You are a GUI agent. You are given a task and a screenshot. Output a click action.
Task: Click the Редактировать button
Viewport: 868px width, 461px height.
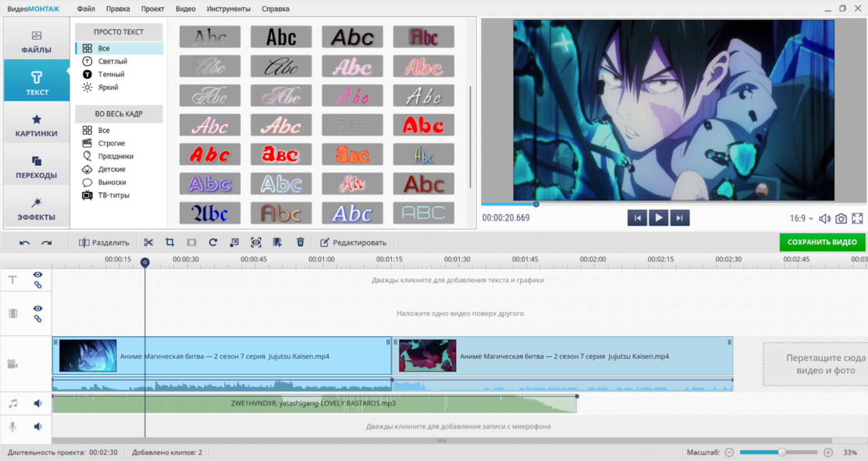(x=353, y=243)
